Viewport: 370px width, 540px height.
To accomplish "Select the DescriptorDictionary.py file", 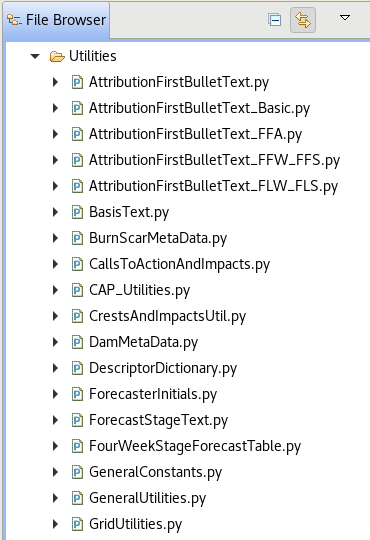I will [x=163, y=368].
